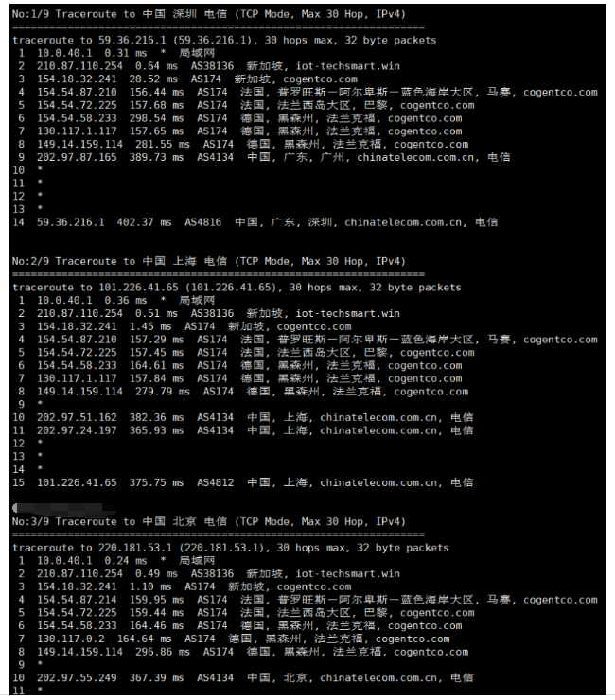The width and height of the screenshot is (615, 700).
Task: Click IP 101.226.41.65 in hop 15
Action: [x=77, y=483]
